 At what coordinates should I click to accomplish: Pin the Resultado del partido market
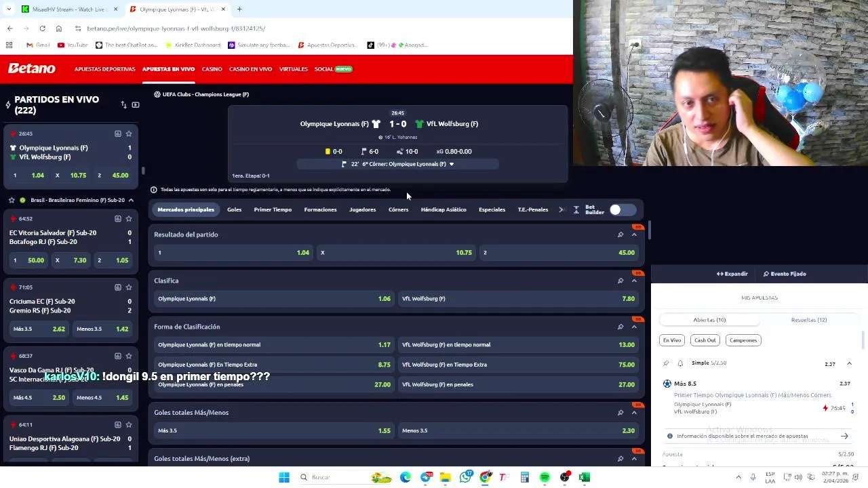point(620,235)
